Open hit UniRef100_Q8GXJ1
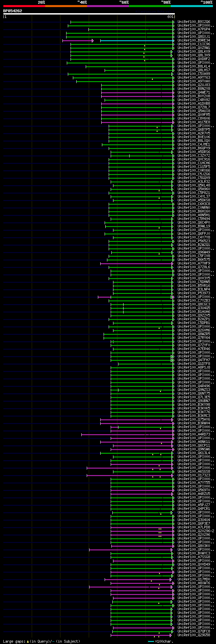 (194, 36)
